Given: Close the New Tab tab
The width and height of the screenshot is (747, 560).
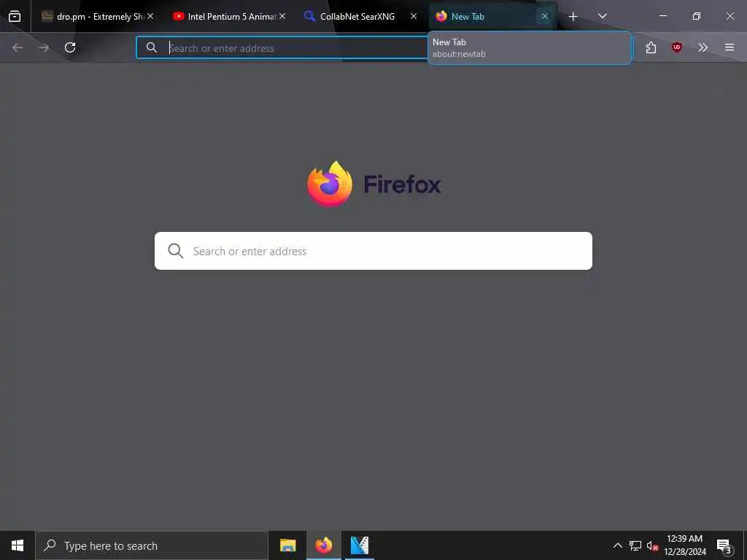Looking at the screenshot, I should click(x=544, y=16).
